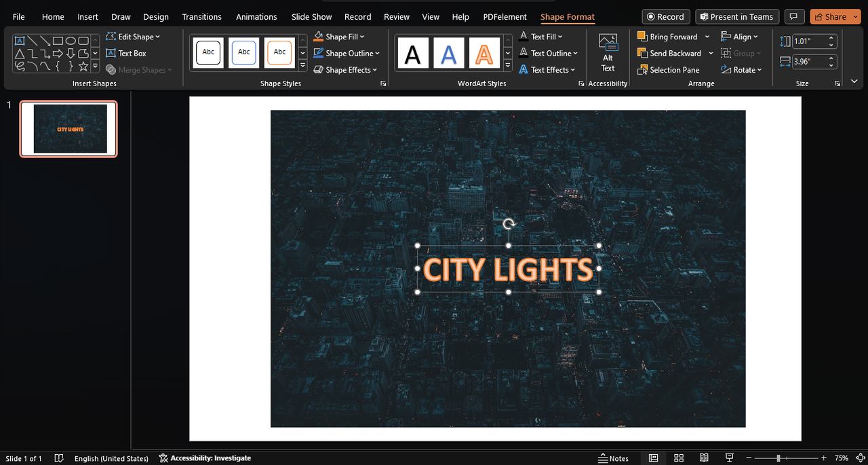The image size is (868, 465).
Task: Switch to Slide Sorter view
Action: tap(678, 458)
